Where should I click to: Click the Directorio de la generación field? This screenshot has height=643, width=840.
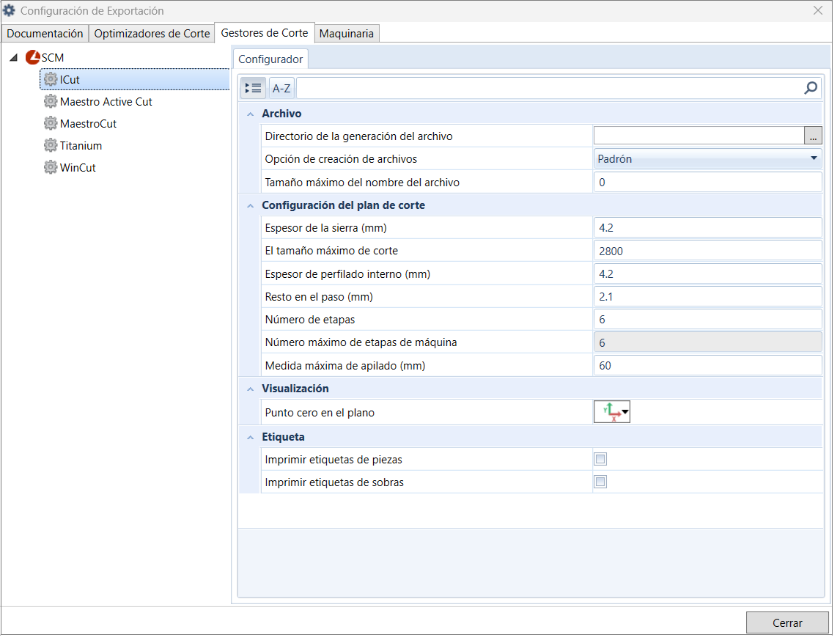click(x=699, y=136)
